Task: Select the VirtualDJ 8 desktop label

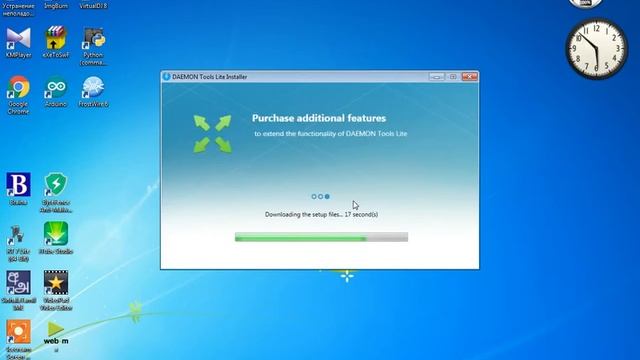Action: pos(93,5)
